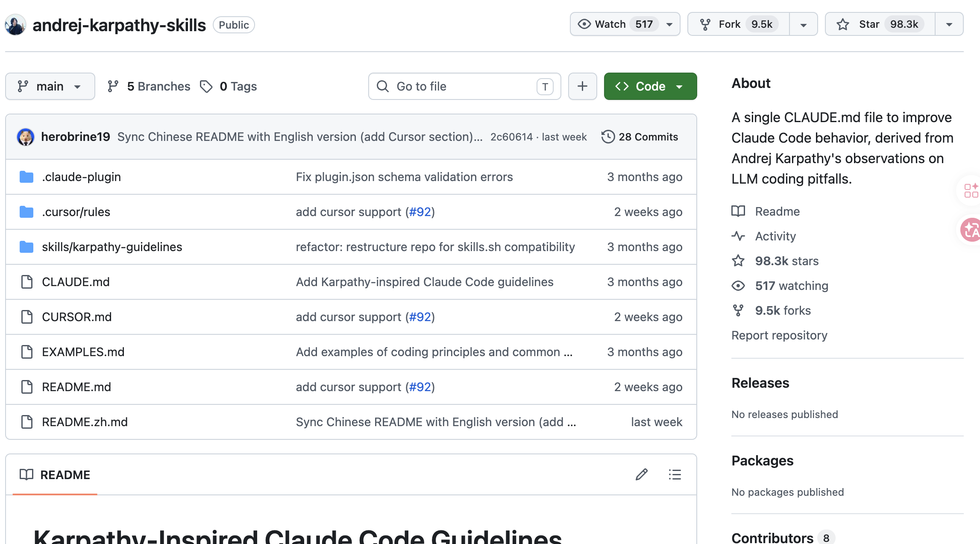Viewport: 980px width, 544px height.
Task: Open the Fork options dropdown arrow
Action: pos(804,24)
